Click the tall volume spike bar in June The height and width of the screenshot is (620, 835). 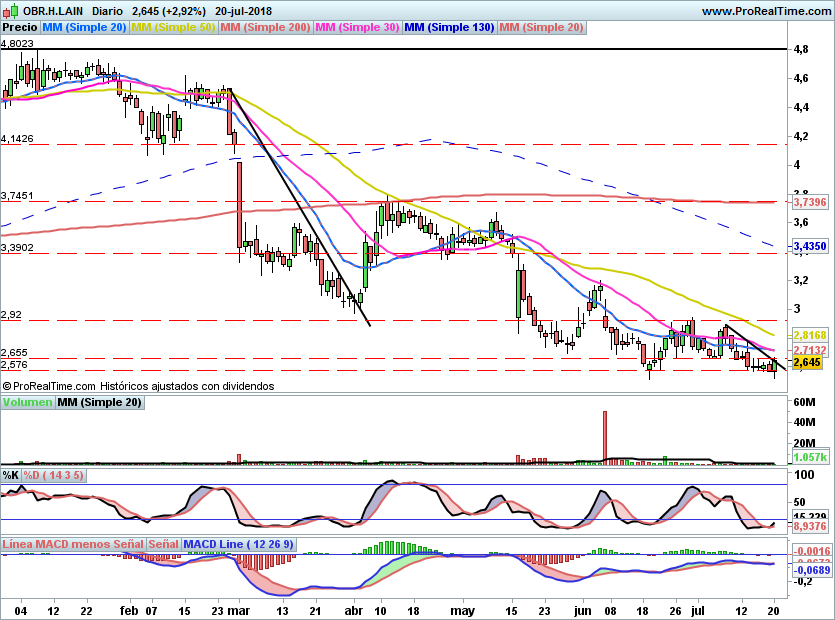(x=605, y=437)
